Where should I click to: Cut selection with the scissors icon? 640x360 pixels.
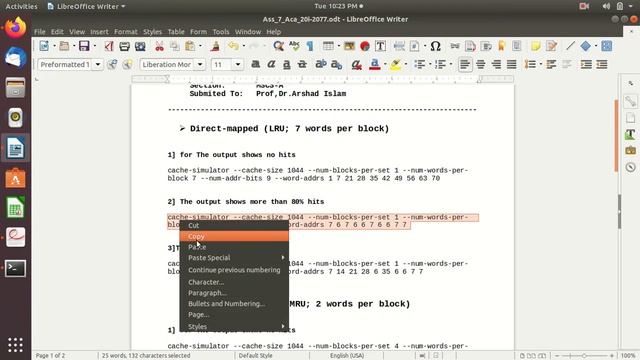(159, 46)
